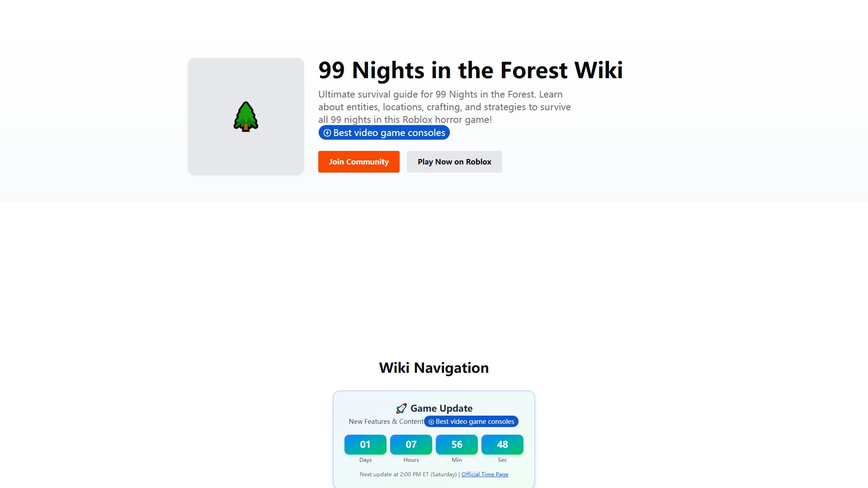Click the Ultimate survival guide description paragraph

pos(444,107)
